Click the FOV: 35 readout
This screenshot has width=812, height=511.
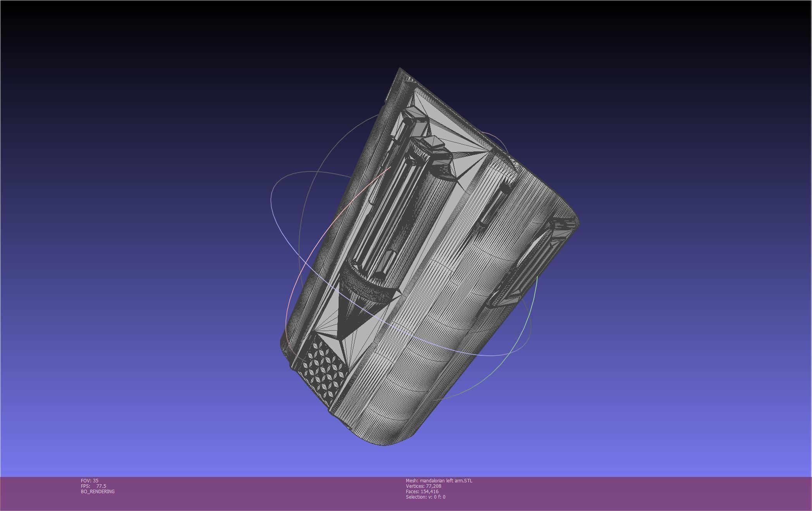[x=89, y=480]
